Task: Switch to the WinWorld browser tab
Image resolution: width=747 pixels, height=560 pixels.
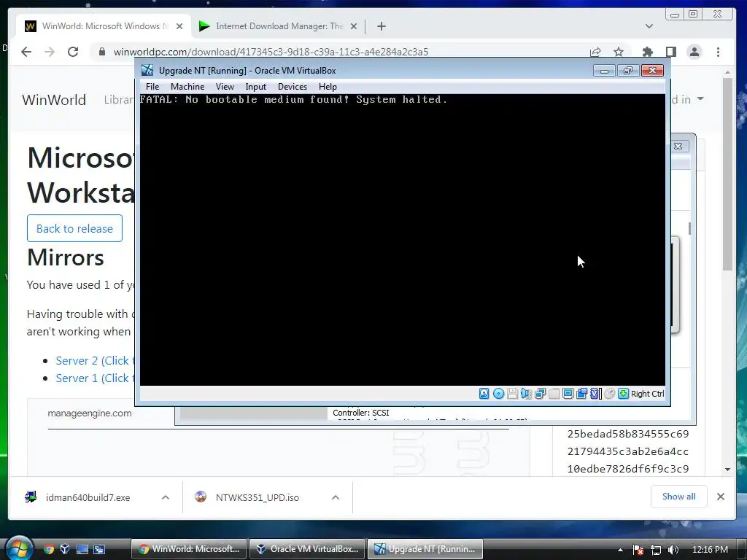Action: pos(104,26)
